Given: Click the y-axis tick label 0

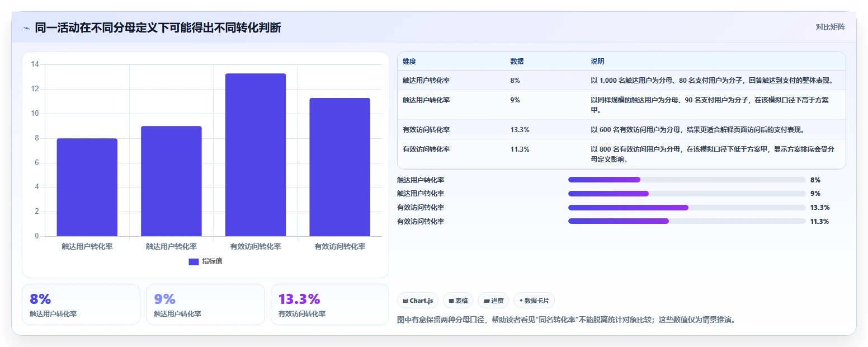Looking at the screenshot, I should pos(37,236).
